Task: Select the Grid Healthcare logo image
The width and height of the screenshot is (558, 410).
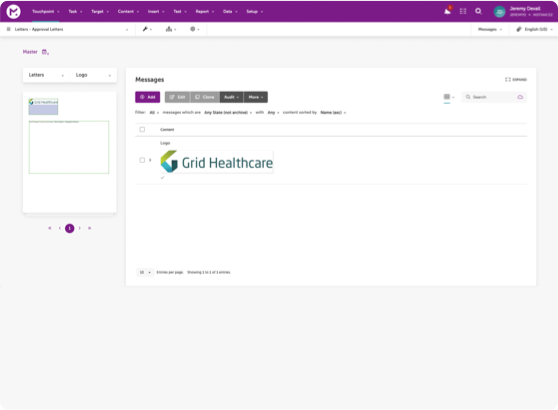Action: click(217, 162)
